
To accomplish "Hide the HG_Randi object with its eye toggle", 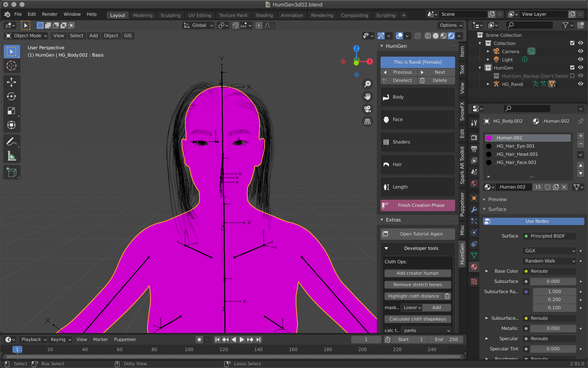I will [581, 84].
